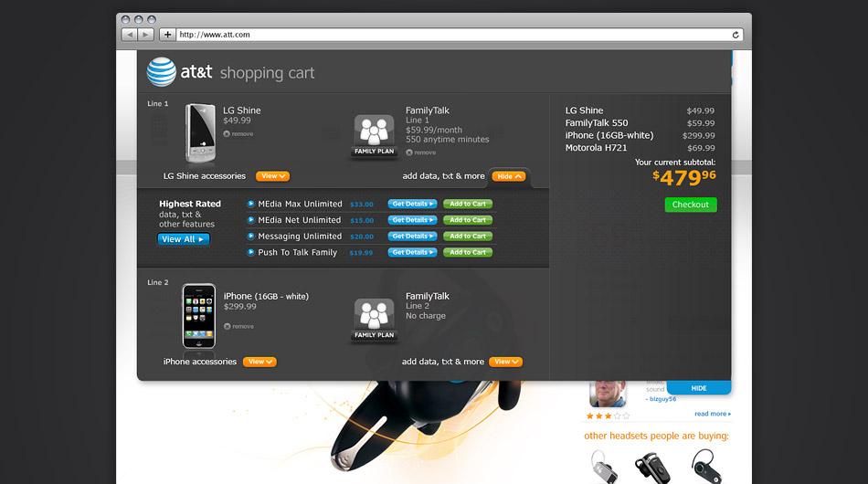Image resolution: width=868 pixels, height=484 pixels.
Task: Collapse Line 1 data options with Hide
Action: point(509,176)
